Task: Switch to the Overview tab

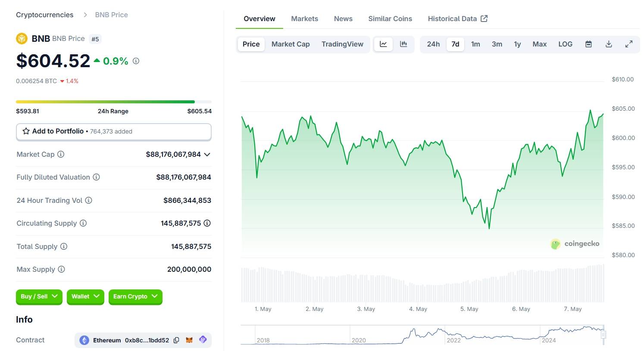Action: pos(259,19)
